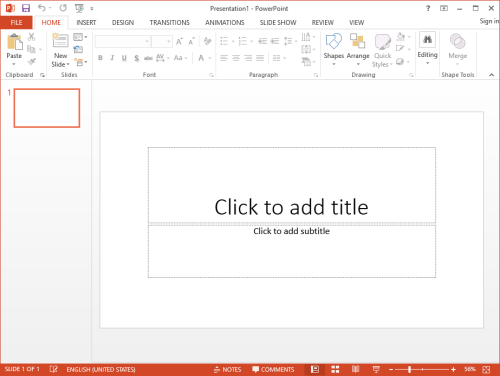This screenshot has width=500, height=376.
Task: Switch to Slide Sorter view
Action: [335, 369]
